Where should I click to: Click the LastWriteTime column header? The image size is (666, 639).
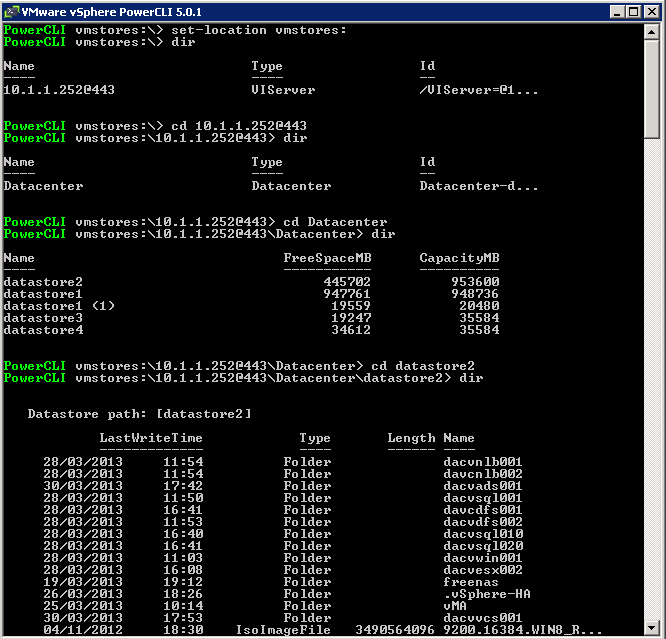(151, 438)
